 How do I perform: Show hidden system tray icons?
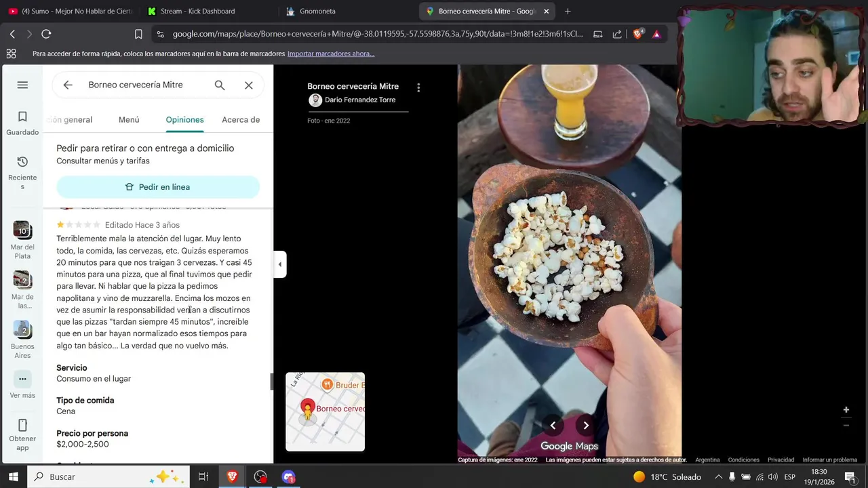(x=719, y=476)
